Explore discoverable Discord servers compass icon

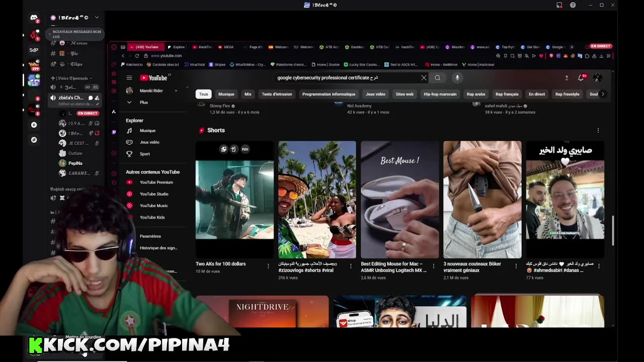[x=34, y=140]
